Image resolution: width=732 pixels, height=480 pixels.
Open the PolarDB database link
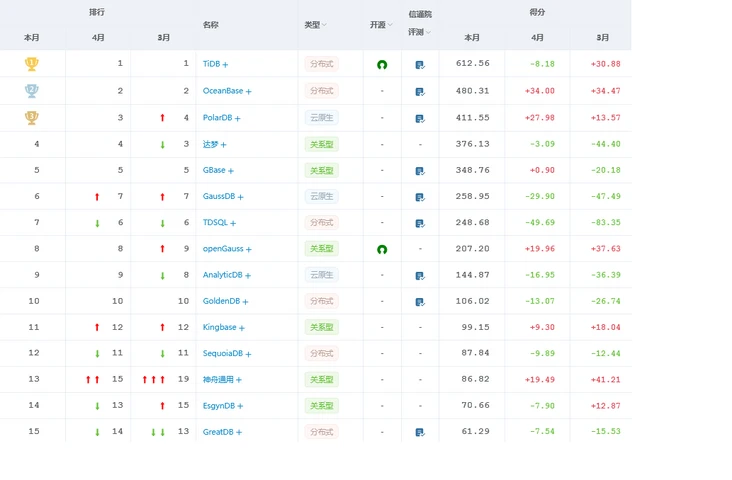[217, 118]
